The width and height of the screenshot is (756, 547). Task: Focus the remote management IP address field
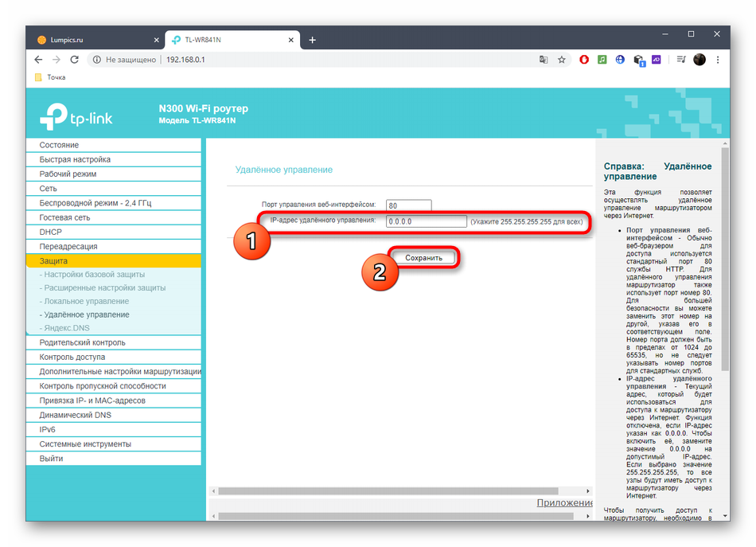click(x=427, y=221)
